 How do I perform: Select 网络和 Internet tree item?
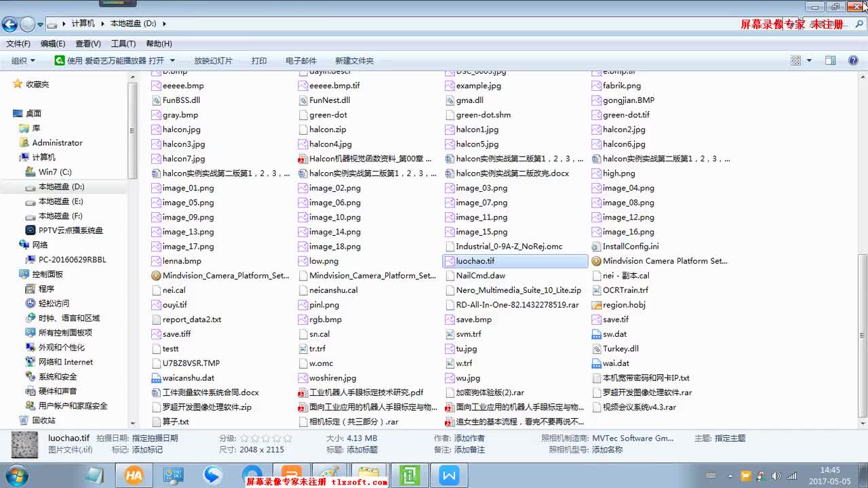66,362
